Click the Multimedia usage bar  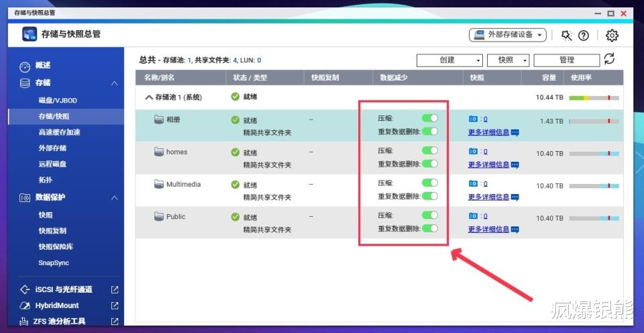click(x=594, y=186)
